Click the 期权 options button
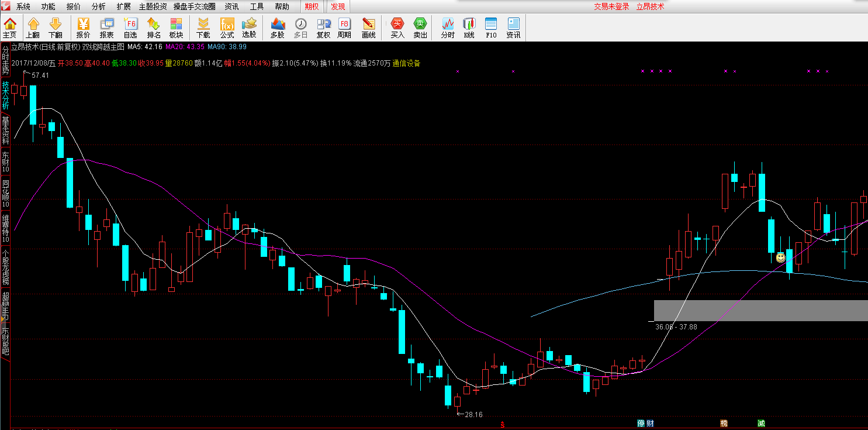 tap(312, 7)
